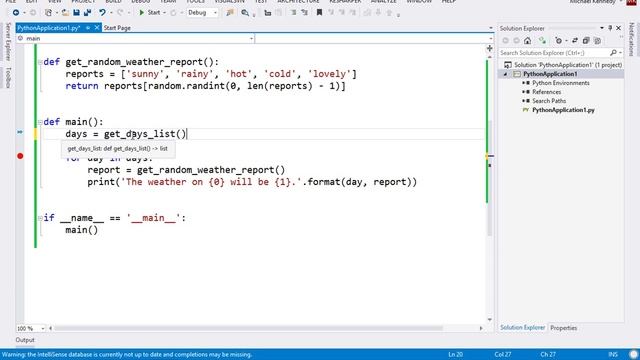This screenshot has height=360, width=640.
Task: Click the Solution Explorer Back icon
Action: pyautogui.click(x=506, y=40)
